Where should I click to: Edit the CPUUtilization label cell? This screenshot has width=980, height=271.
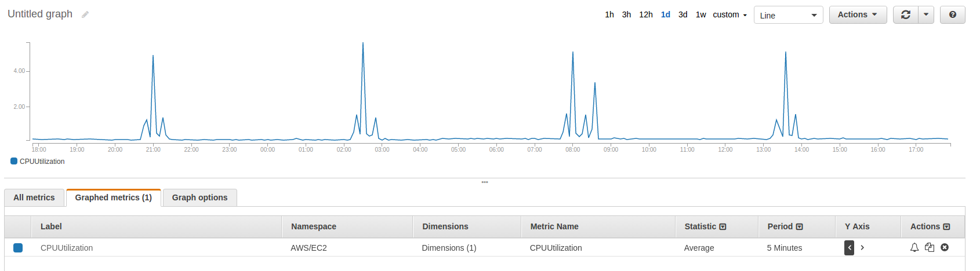click(x=67, y=248)
